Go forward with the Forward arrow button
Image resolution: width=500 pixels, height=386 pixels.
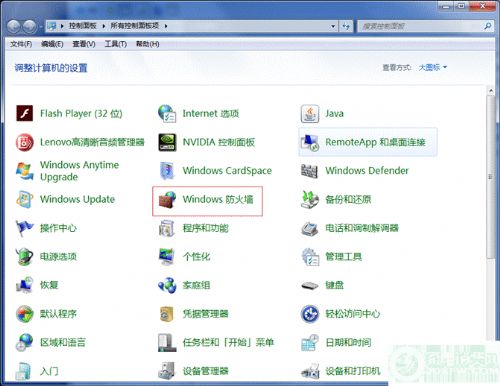click(x=30, y=26)
